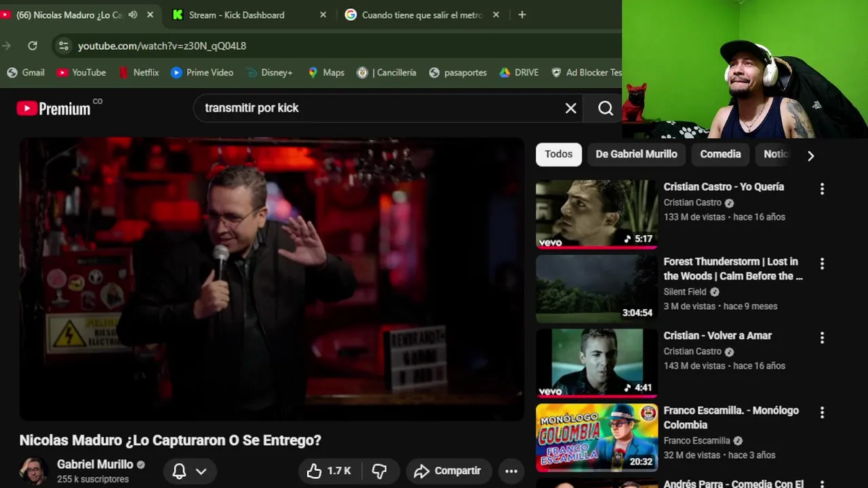Like the video with 1.7 K likes
This screenshot has width=868, height=488.
330,471
